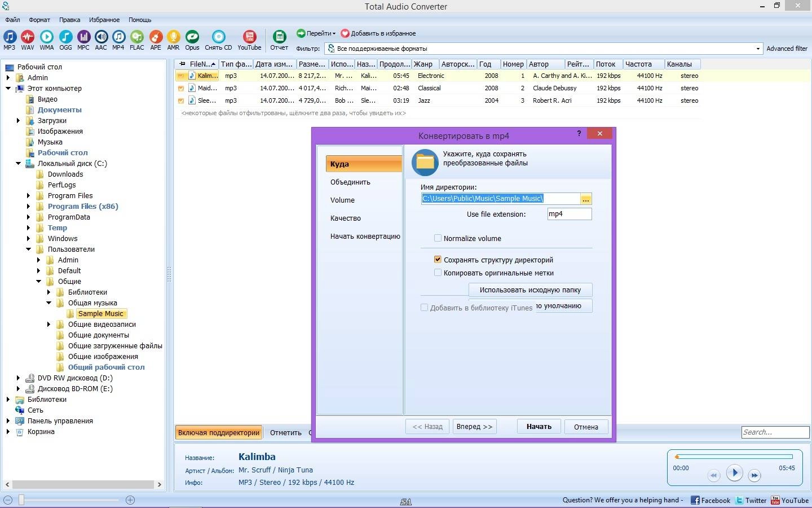Click the Вперед >> button
This screenshot has height=508, width=812.
click(x=474, y=427)
